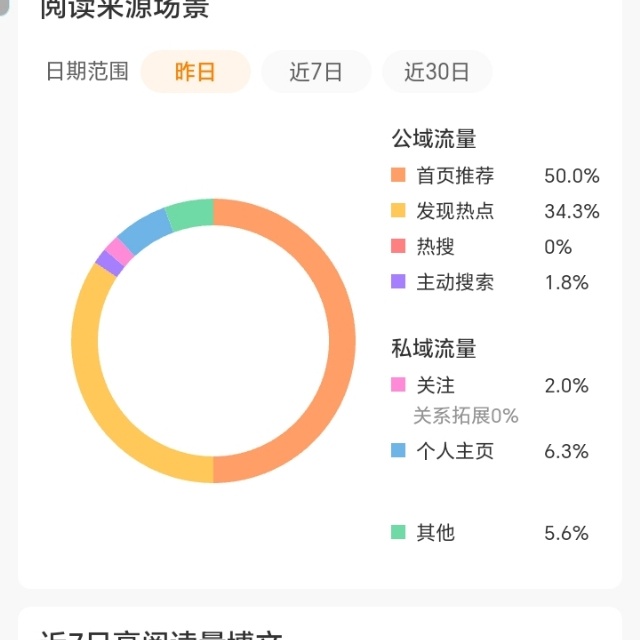Tap the 私域流量 section heading
The image size is (640, 640).
coord(433,348)
